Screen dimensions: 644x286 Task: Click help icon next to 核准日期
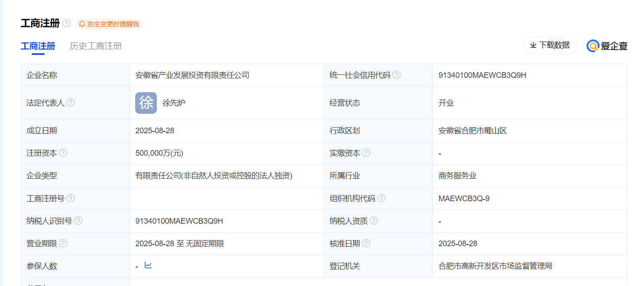click(366, 243)
